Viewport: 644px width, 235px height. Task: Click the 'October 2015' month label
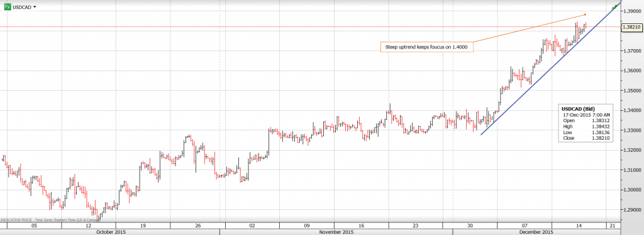coord(110,232)
